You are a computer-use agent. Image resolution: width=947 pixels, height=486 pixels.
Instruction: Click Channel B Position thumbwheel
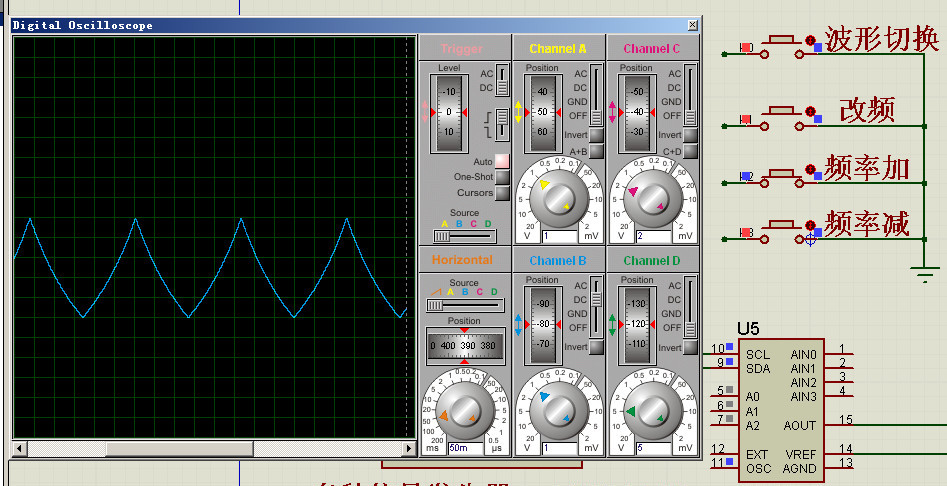tap(542, 325)
